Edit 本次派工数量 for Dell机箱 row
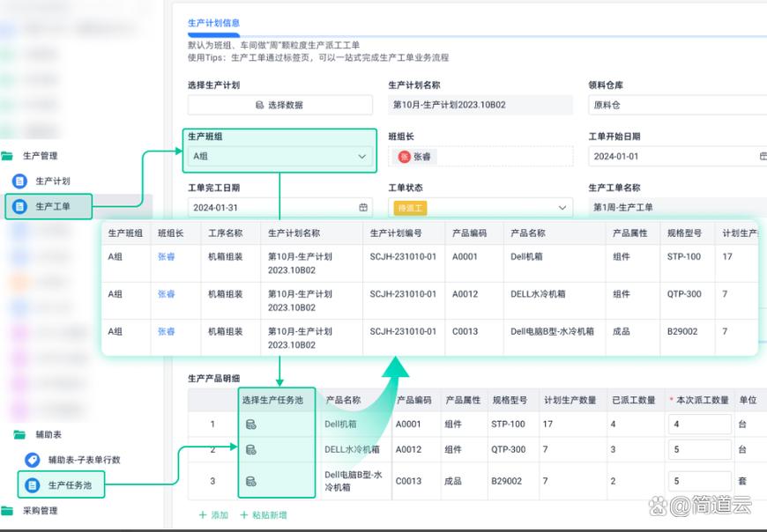 click(700, 424)
